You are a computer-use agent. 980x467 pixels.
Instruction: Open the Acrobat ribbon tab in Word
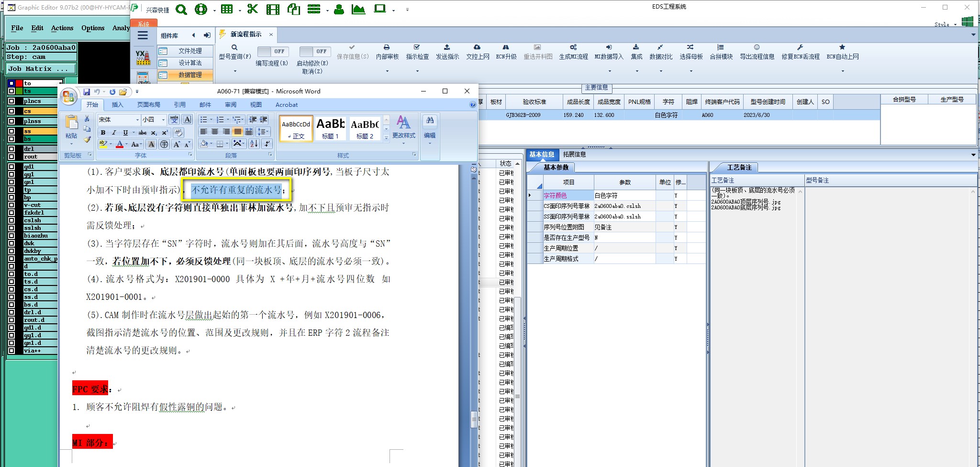[x=287, y=104]
